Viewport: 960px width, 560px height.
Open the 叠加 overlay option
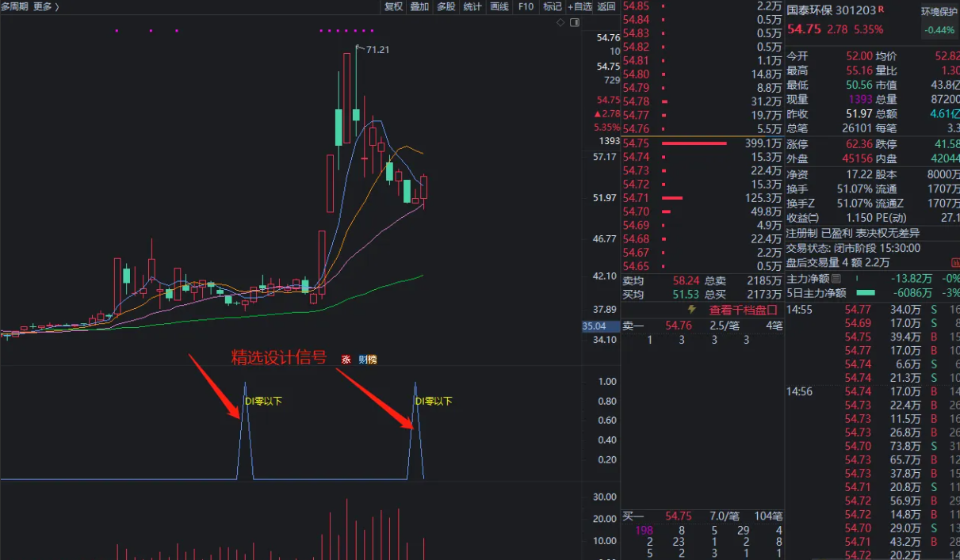pos(419,6)
